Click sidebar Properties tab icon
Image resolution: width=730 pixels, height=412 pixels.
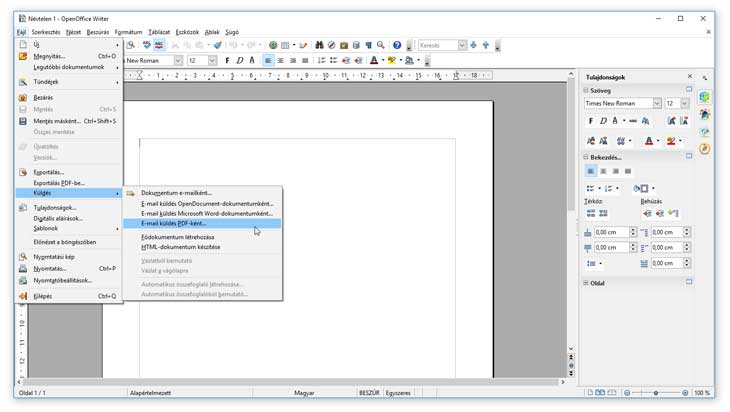click(x=704, y=97)
